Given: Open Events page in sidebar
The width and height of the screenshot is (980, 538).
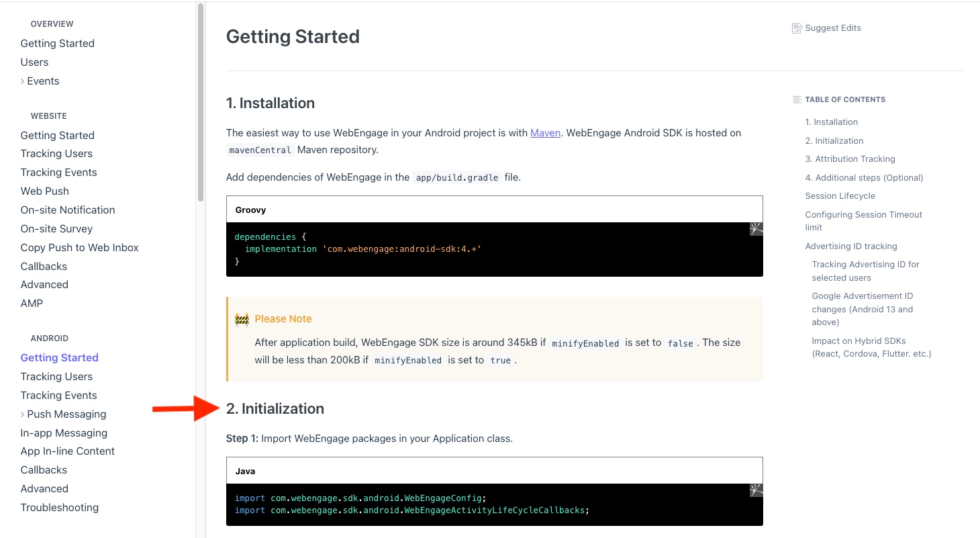Looking at the screenshot, I should [x=44, y=81].
